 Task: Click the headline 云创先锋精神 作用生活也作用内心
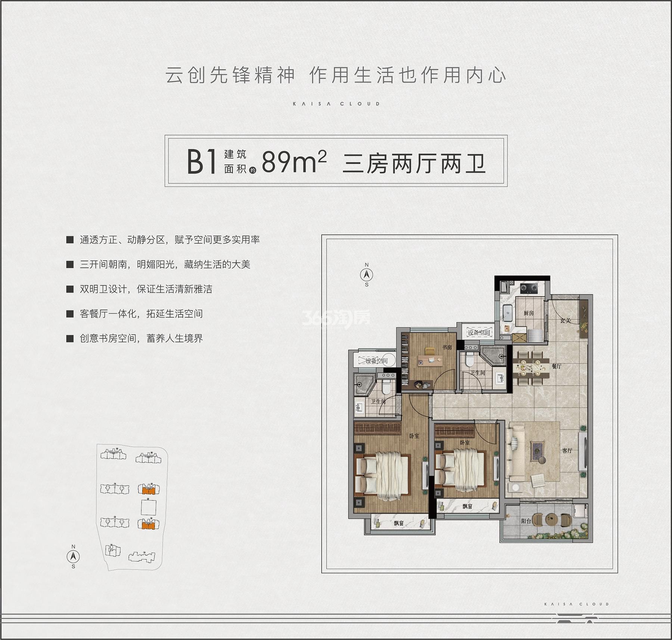pos(336,75)
